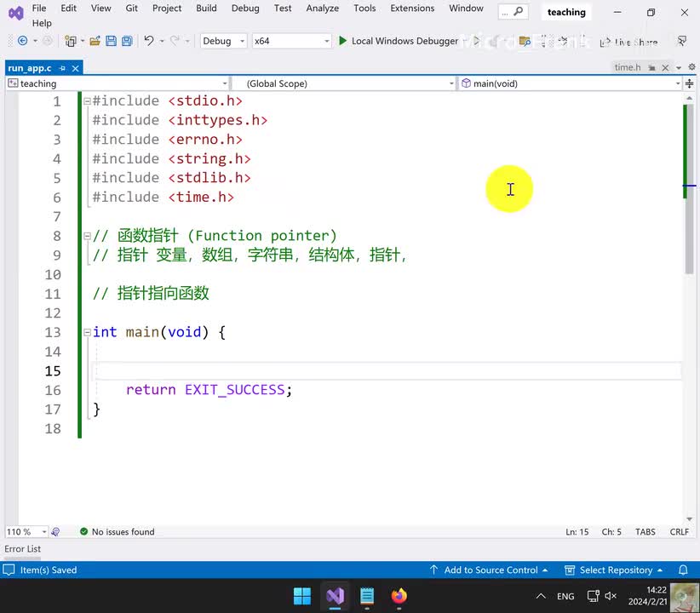The height and width of the screenshot is (613, 700).
Task: Start Local Windows Debugger
Action: coord(399,41)
